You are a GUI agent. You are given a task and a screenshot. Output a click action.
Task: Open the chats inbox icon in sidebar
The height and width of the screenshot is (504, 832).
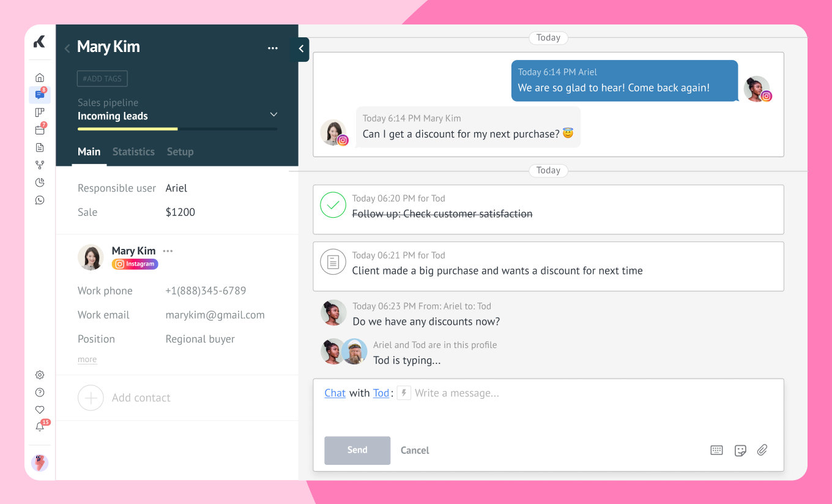pos(40,95)
